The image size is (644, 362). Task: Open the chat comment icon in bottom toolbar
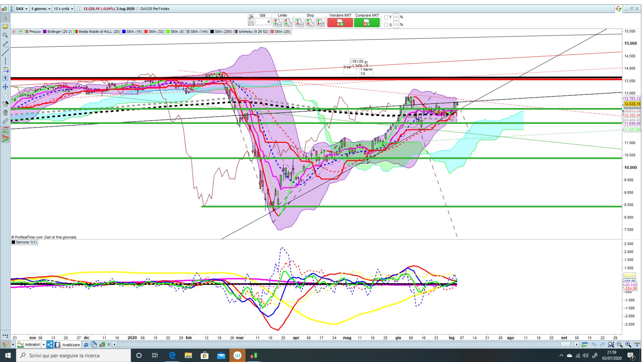click(86, 345)
